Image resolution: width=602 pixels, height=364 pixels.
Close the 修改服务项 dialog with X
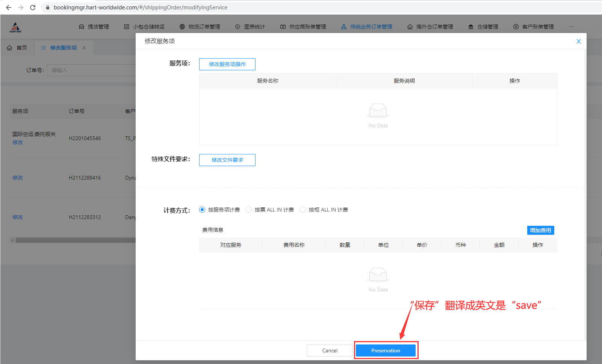[578, 41]
